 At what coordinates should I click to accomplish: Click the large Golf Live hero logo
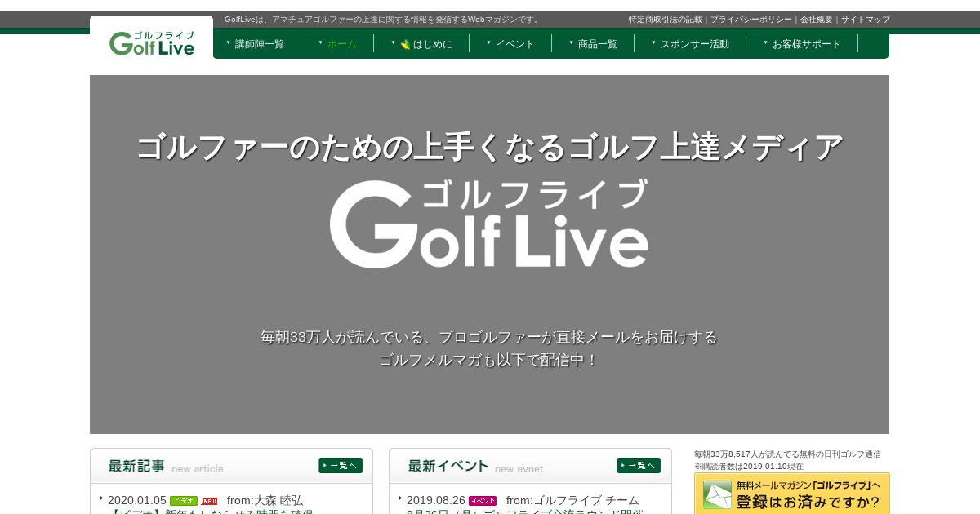489,224
